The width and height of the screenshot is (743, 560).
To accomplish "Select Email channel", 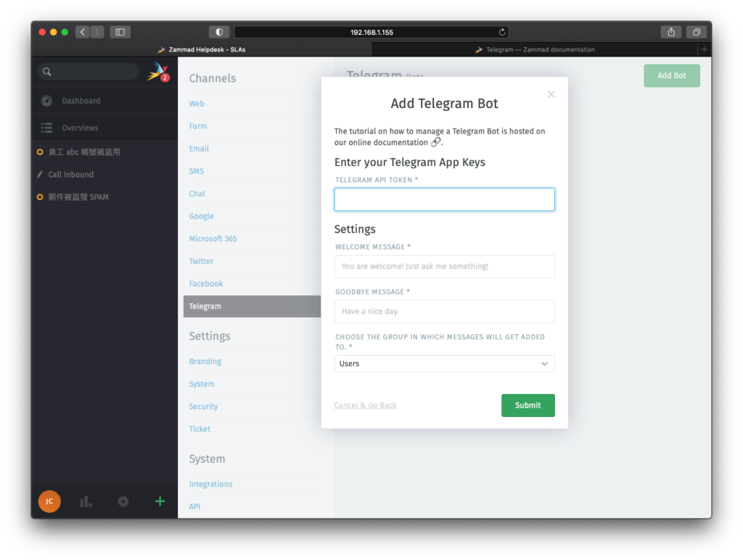I will (x=199, y=149).
